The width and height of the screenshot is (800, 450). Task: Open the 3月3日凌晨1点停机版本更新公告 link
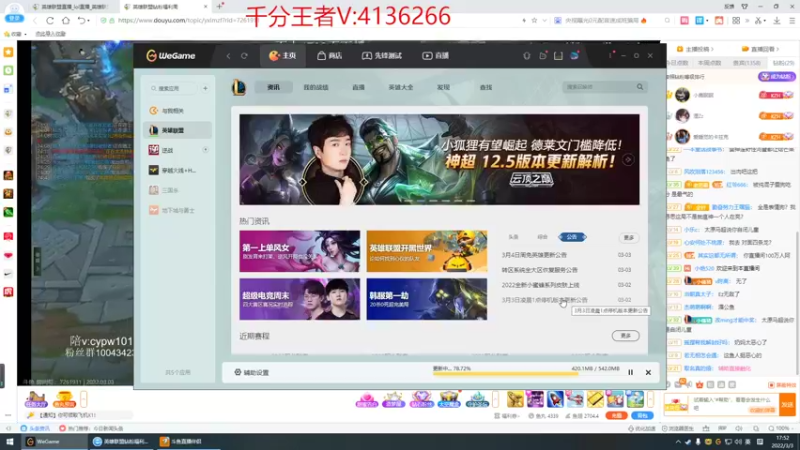coord(544,300)
